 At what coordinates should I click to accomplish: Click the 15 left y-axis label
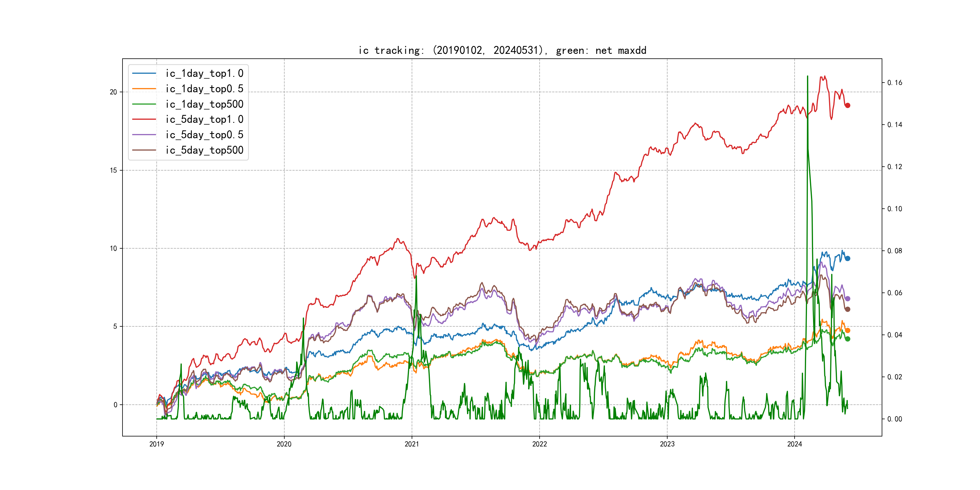pos(113,170)
